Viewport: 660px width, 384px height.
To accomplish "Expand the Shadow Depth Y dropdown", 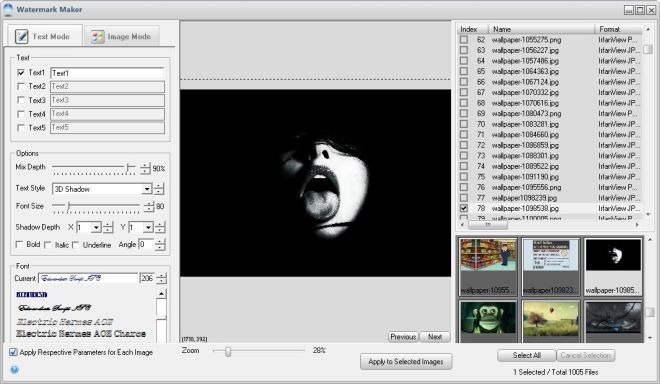I will (x=148, y=228).
